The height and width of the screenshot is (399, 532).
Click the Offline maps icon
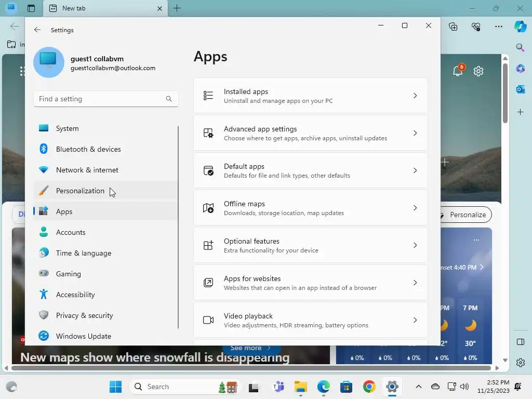coord(208,208)
